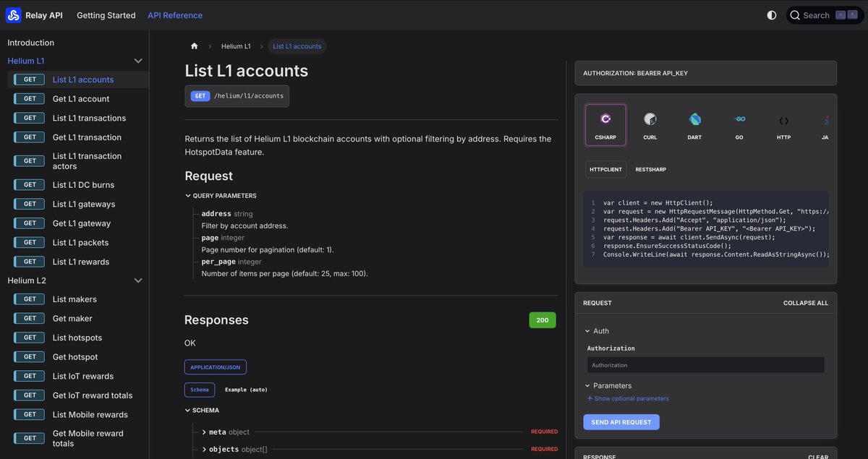Open the API Reference tab
Image resolution: width=868 pixels, height=459 pixels.
(175, 15)
